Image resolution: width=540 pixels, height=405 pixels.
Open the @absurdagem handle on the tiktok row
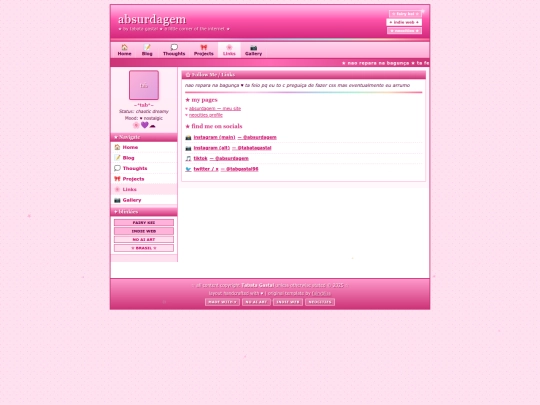tap(229, 158)
